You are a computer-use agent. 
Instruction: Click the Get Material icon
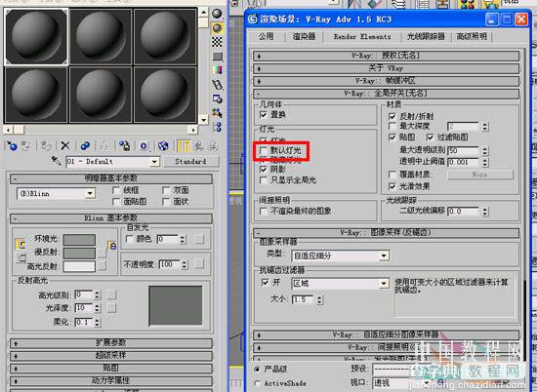(x=12, y=146)
